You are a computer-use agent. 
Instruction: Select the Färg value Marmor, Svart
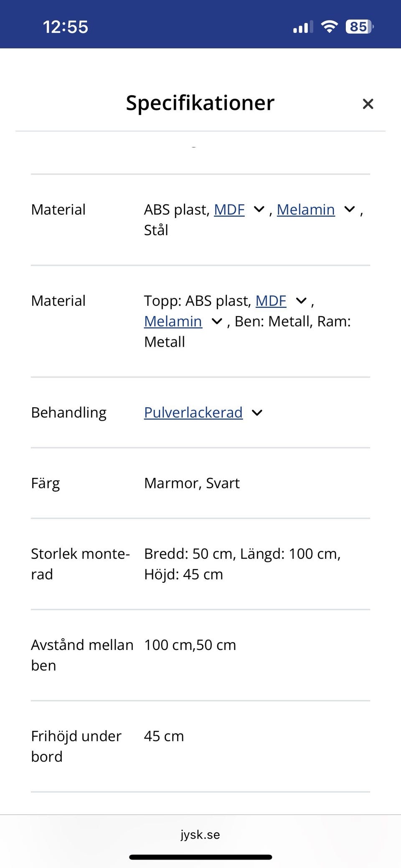[x=192, y=483]
